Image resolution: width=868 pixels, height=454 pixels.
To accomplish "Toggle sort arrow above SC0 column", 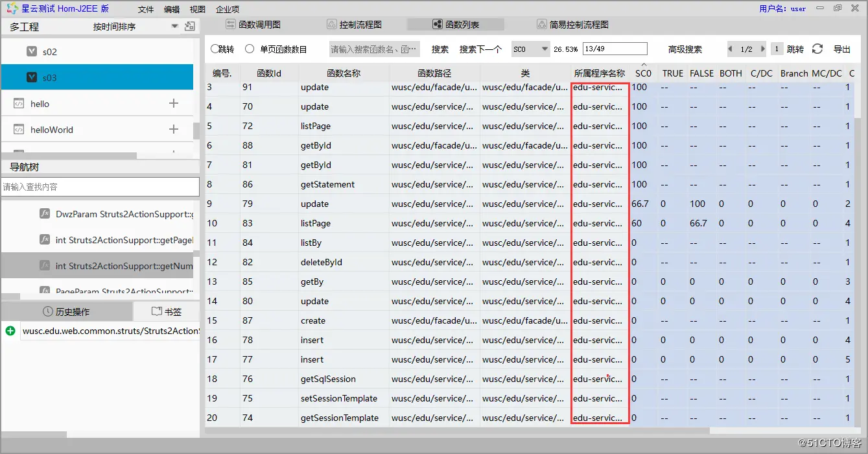I will tap(643, 65).
